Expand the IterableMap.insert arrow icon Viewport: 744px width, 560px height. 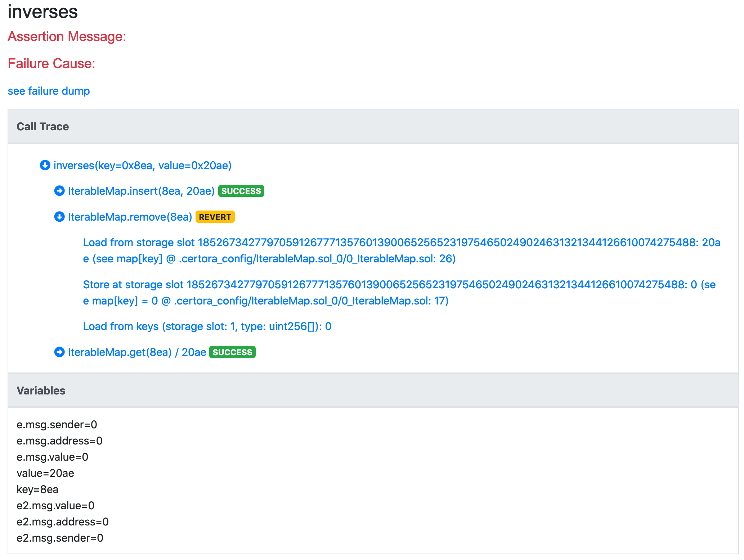[59, 191]
